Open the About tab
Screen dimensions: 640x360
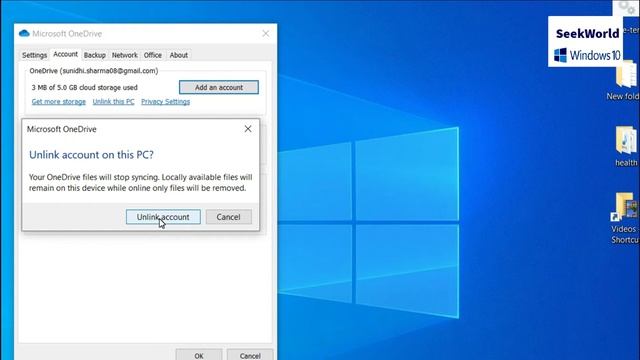point(178,55)
